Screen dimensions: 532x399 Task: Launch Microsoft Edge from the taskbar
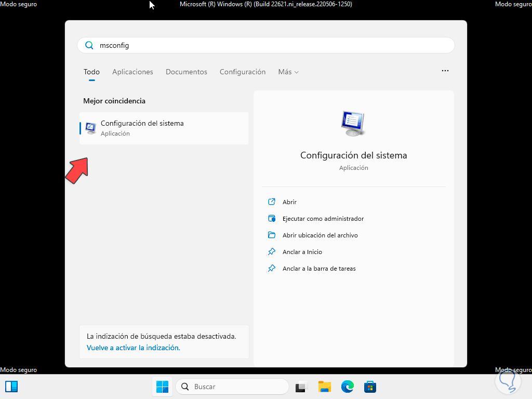(347, 387)
